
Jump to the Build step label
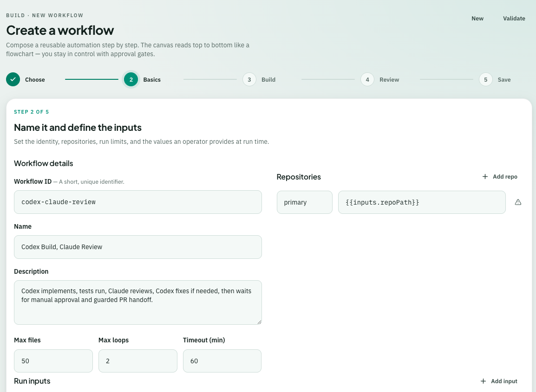point(268,80)
